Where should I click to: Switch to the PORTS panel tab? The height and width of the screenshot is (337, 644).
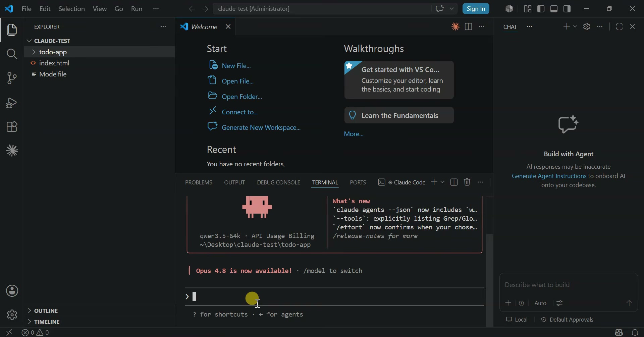[x=358, y=182]
